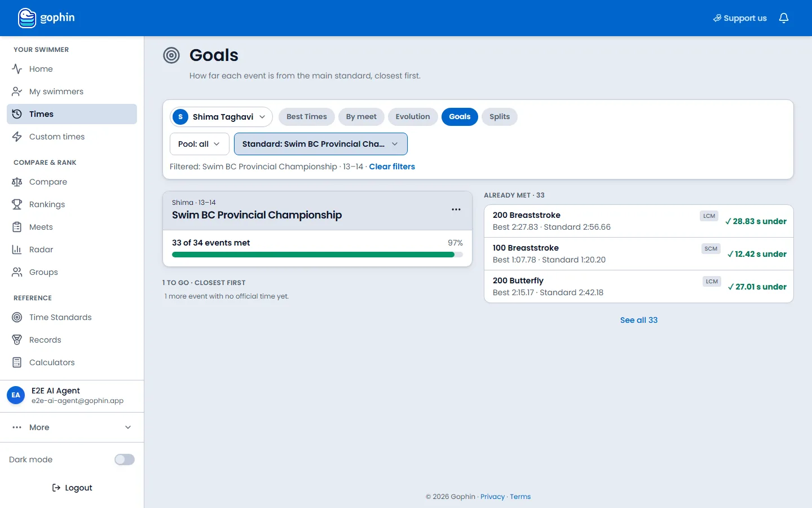Click the See all 33 link
Screen dimensions: 812x508
tap(639, 320)
